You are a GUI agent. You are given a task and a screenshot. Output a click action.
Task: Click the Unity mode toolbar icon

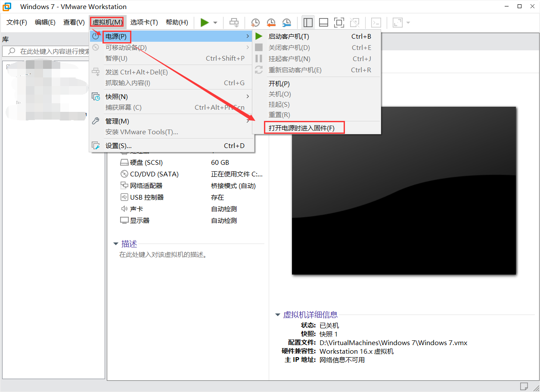(x=354, y=22)
